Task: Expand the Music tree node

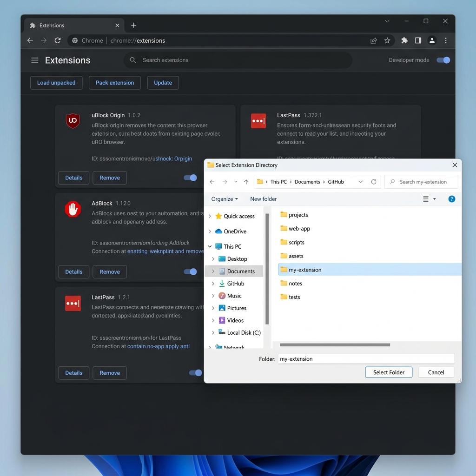Action: [213, 296]
